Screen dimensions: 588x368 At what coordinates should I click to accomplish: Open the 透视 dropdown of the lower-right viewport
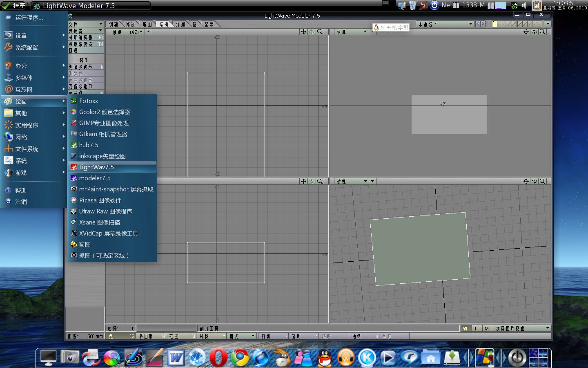pos(352,181)
